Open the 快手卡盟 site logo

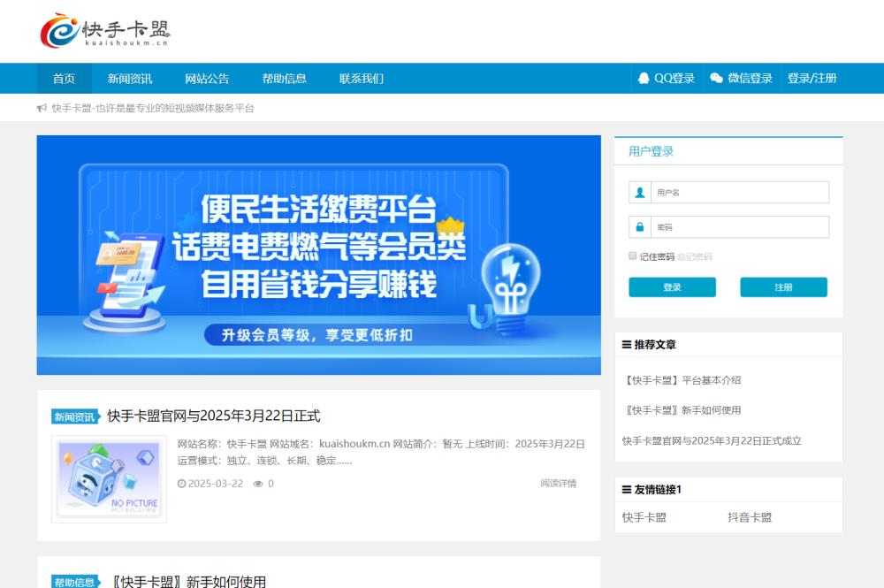tap(105, 30)
